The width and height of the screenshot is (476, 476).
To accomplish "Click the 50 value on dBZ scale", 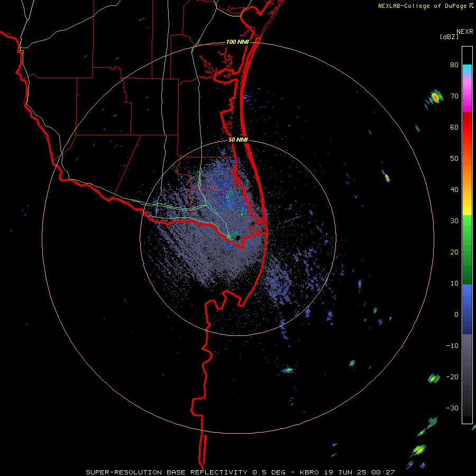I will point(454,159).
